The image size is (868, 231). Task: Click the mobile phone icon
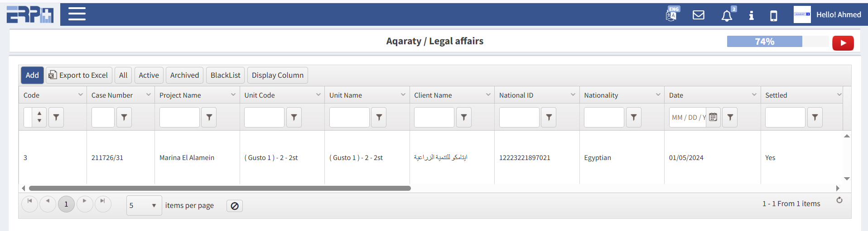point(774,16)
